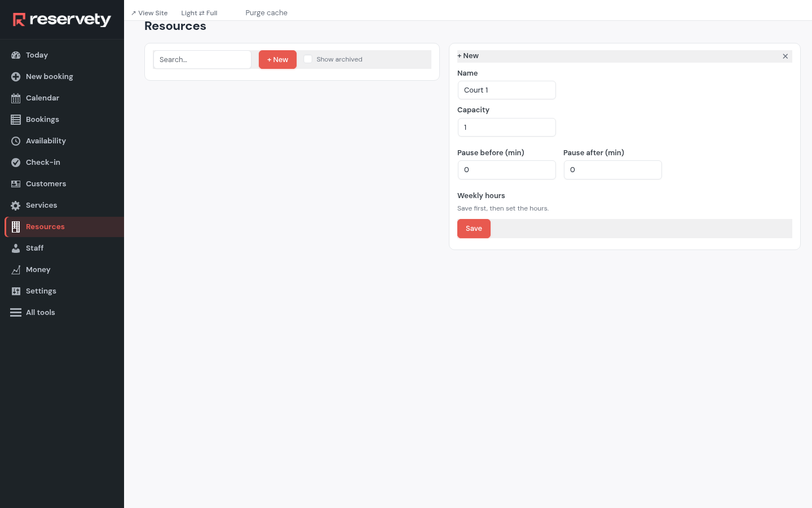Go to Settings menu label
The width and height of the screenshot is (812, 508).
pyautogui.click(x=41, y=291)
